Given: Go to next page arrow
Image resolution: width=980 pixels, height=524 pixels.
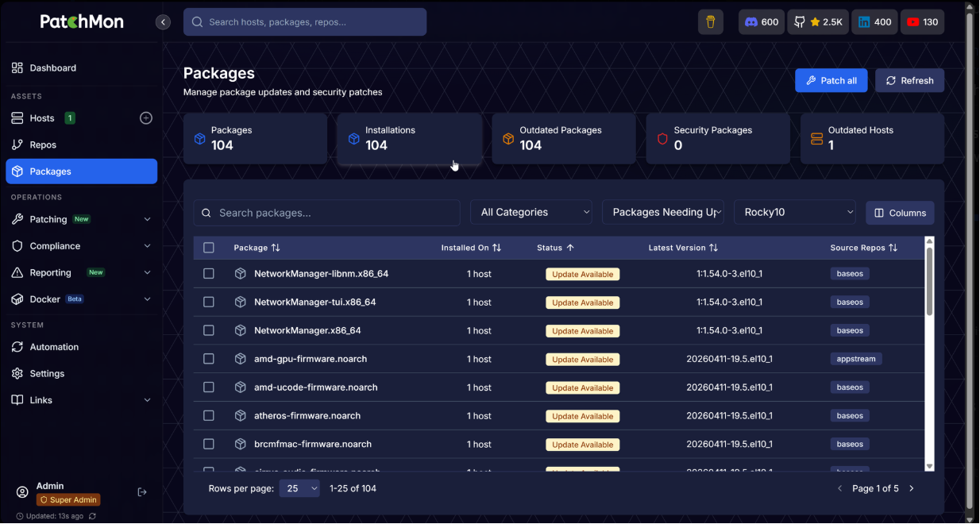Looking at the screenshot, I should coord(912,489).
